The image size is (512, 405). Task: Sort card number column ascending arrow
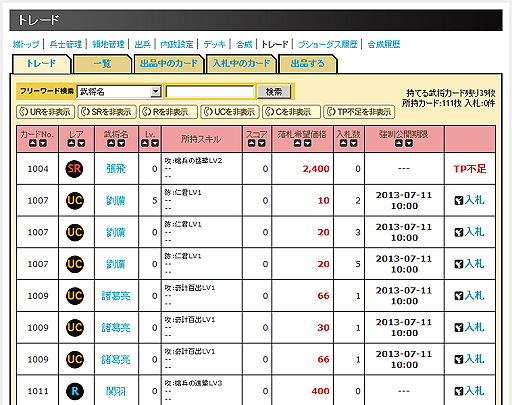pyautogui.click(x=32, y=143)
